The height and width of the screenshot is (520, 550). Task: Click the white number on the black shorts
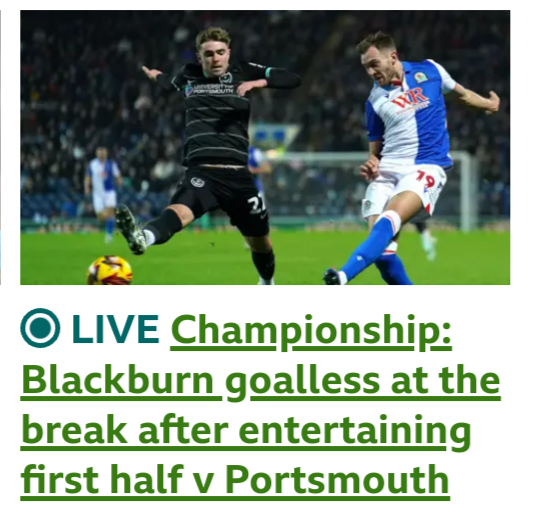(257, 204)
